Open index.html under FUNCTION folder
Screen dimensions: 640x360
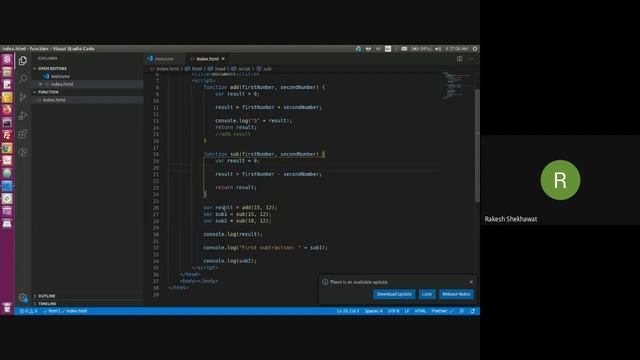(x=87, y=100)
